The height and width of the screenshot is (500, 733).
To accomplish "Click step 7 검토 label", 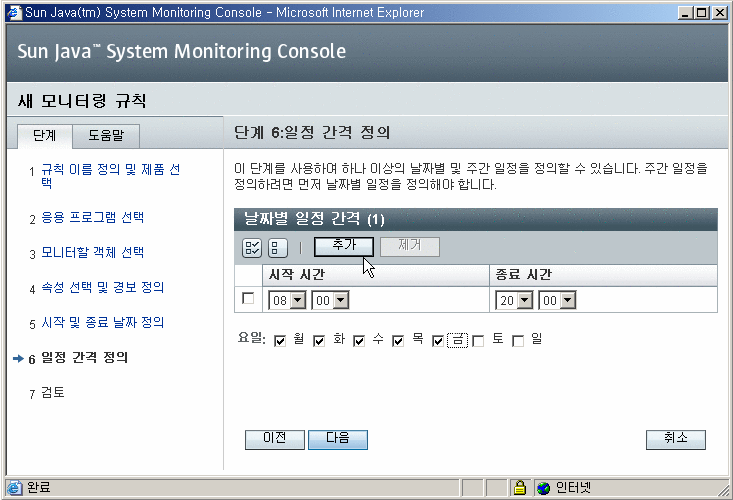I will [53, 393].
